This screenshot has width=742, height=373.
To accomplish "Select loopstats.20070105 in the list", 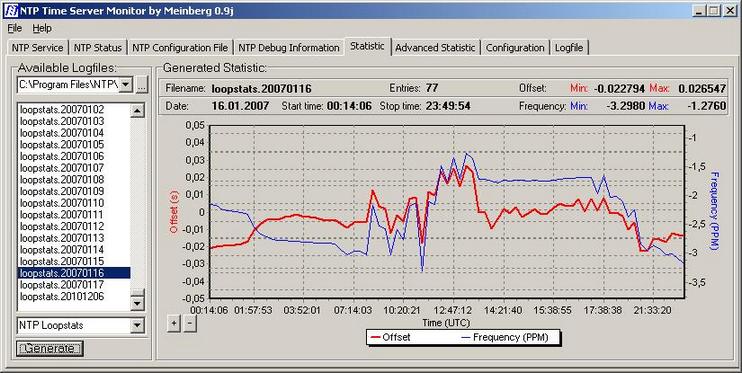I will (74, 144).
